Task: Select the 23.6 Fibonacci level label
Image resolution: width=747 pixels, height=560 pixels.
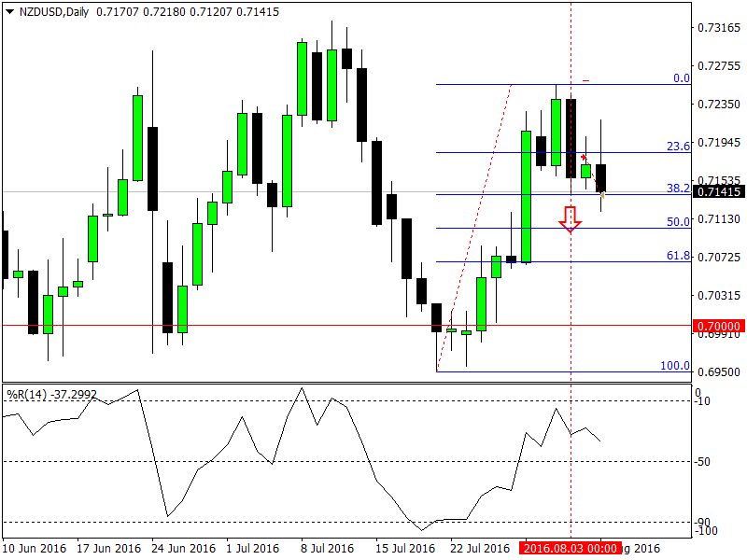Action: [679, 146]
